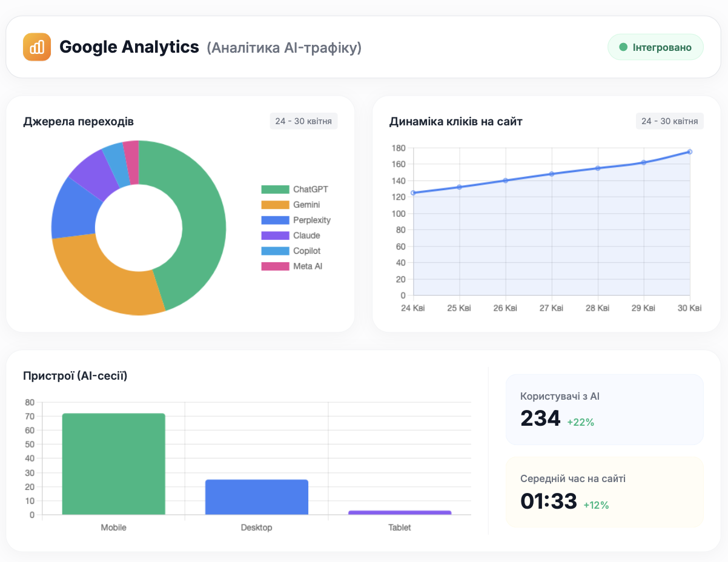Click the Динаміка кліків на сайт heading
The height and width of the screenshot is (562, 728).
[456, 122]
